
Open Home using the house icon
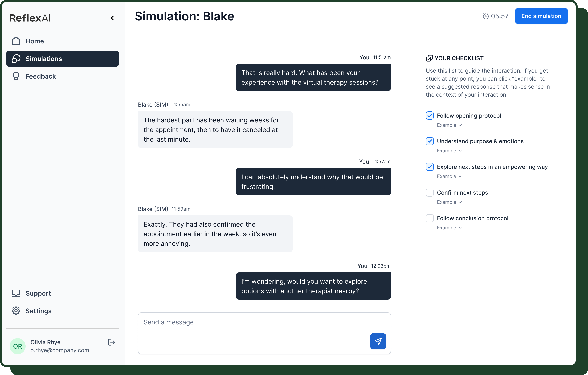click(x=16, y=41)
